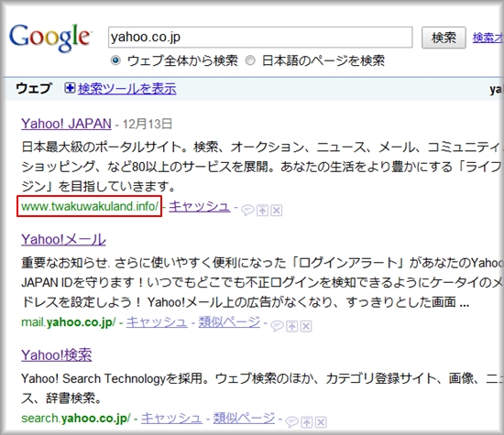Click promote arrow icon on mail.yahoo.co.jp result
The height and width of the screenshot is (435, 504).
tap(291, 326)
